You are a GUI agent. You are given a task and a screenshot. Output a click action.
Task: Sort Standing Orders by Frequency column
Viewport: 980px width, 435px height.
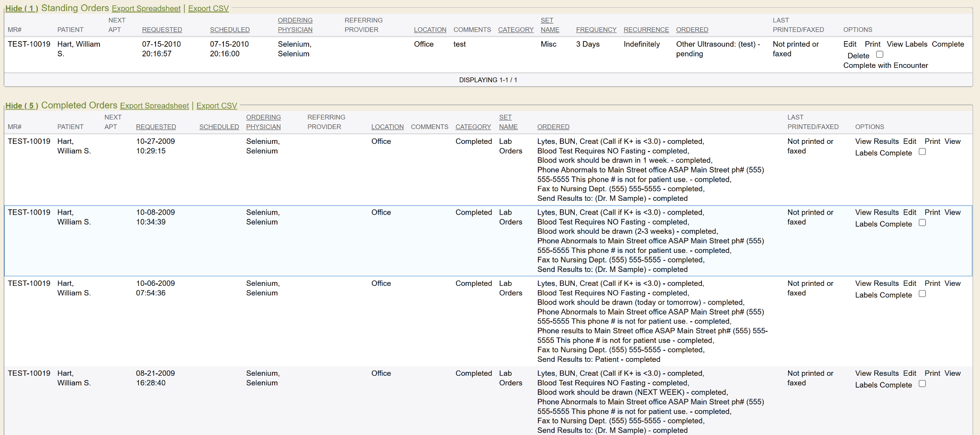(x=596, y=30)
